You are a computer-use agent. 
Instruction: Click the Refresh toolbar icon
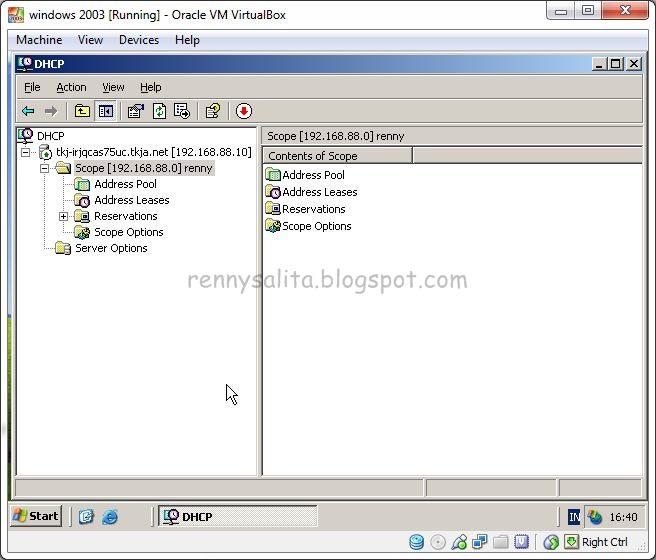click(159, 111)
